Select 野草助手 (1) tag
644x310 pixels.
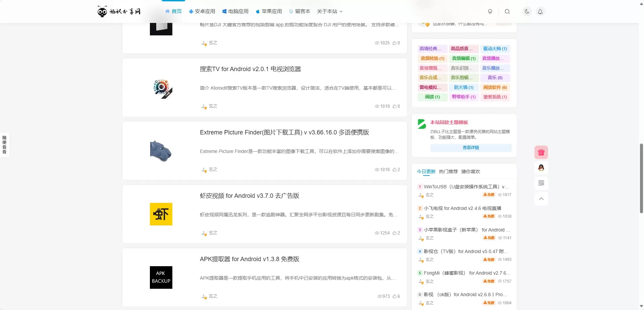pos(464,97)
